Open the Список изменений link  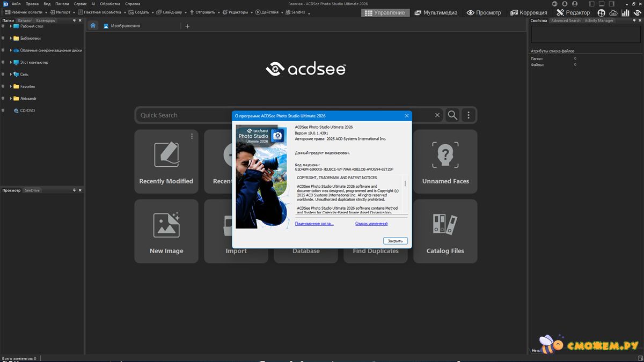coord(371,224)
